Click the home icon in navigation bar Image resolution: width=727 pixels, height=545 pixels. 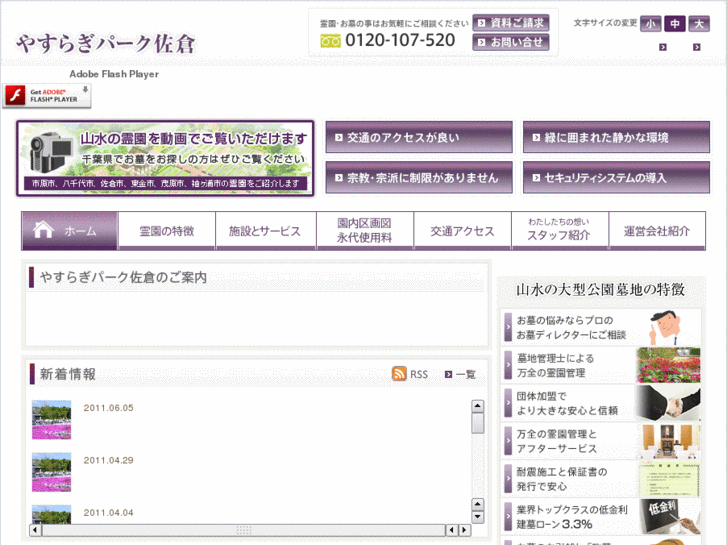pos(43,230)
